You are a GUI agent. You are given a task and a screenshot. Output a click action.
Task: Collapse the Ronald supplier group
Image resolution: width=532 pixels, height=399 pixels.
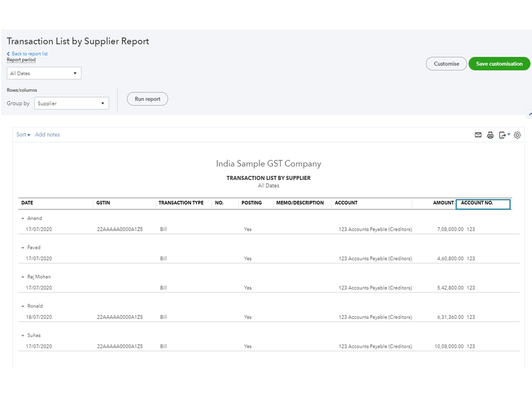(x=23, y=306)
